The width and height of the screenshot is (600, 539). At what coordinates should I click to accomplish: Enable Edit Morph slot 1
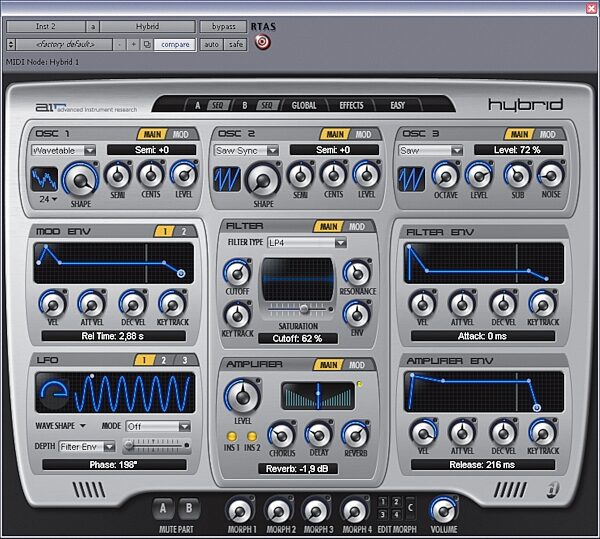pyautogui.click(x=383, y=502)
